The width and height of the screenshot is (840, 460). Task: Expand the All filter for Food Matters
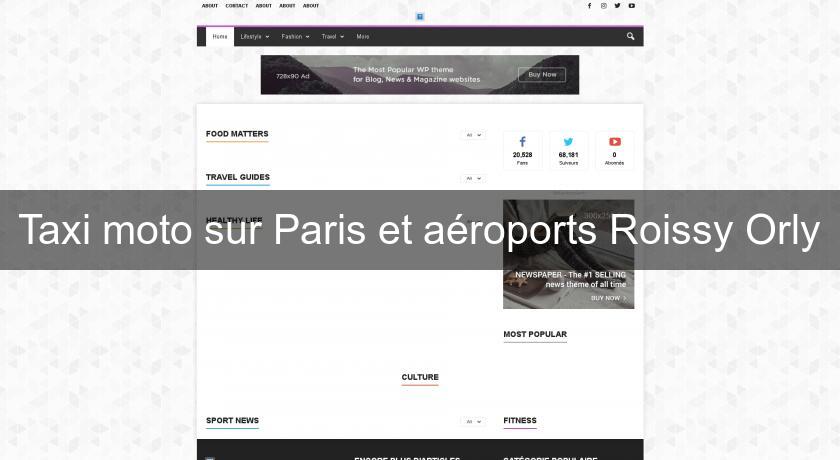click(473, 135)
